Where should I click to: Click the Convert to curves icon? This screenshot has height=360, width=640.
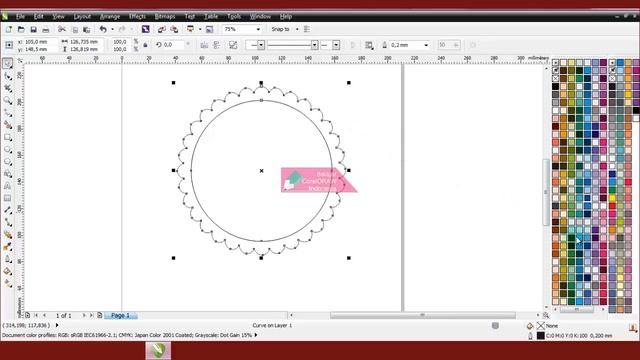click(233, 45)
